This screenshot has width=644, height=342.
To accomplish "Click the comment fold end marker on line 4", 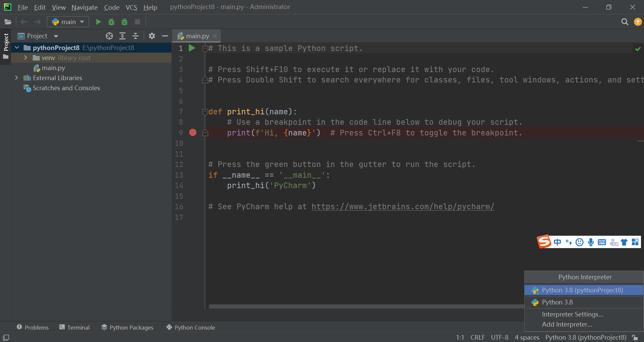I will click(x=205, y=80).
